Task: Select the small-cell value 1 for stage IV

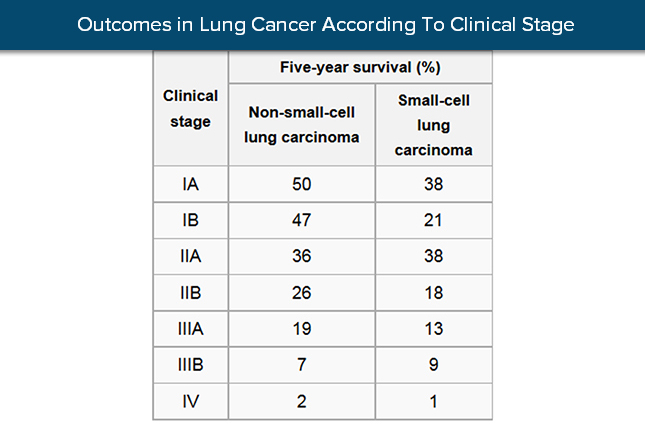Action: click(433, 401)
